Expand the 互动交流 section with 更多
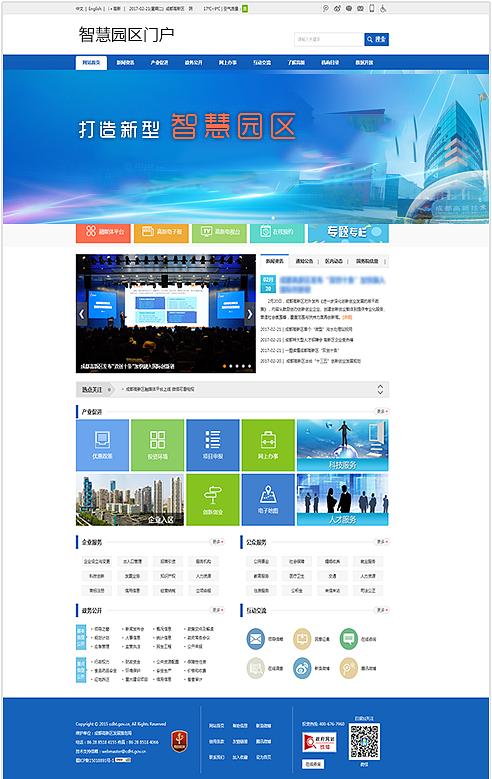492x779 pixels. 382,610
